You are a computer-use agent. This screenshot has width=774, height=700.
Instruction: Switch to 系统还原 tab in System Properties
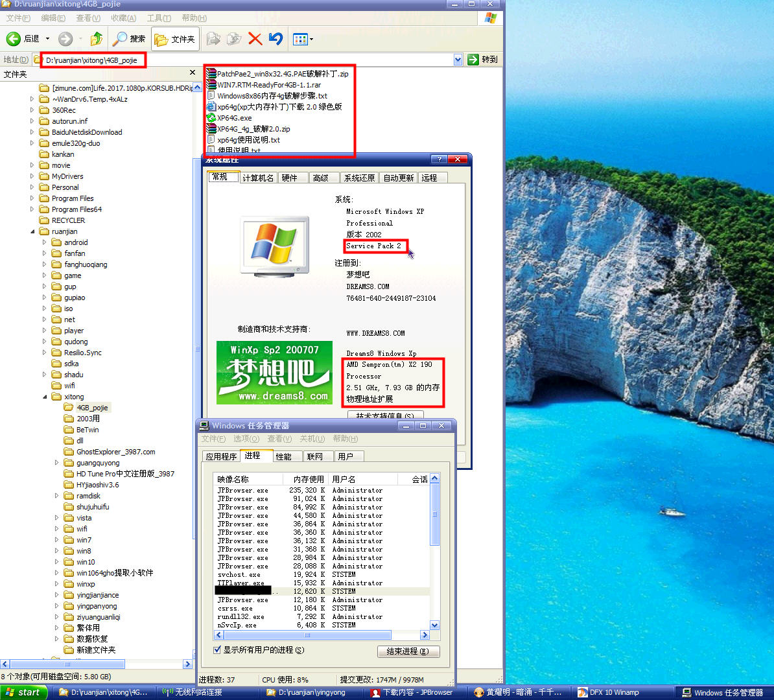coord(359,178)
